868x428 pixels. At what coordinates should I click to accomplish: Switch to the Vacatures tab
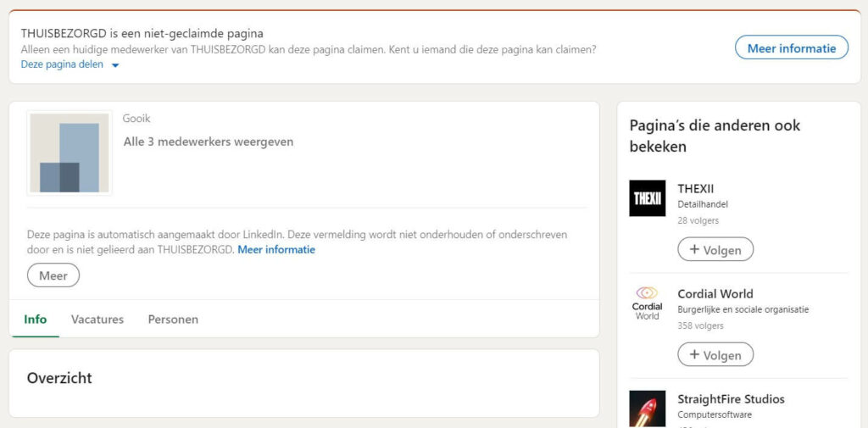(x=97, y=320)
